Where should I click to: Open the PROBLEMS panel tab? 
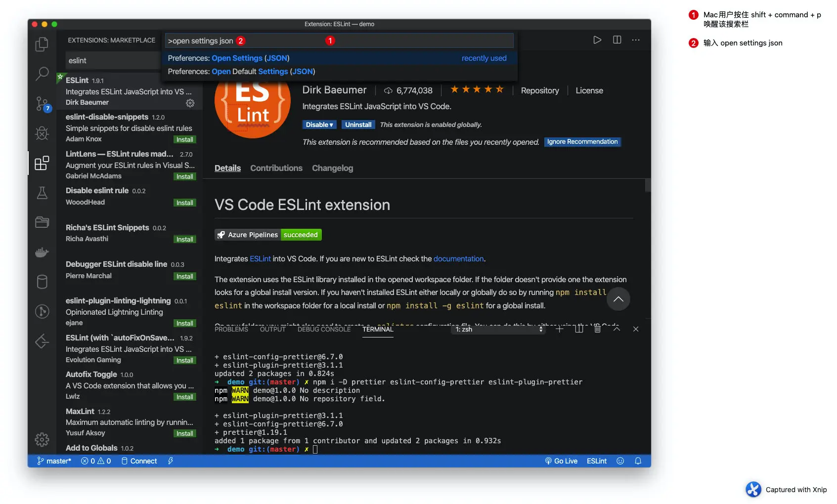(231, 329)
